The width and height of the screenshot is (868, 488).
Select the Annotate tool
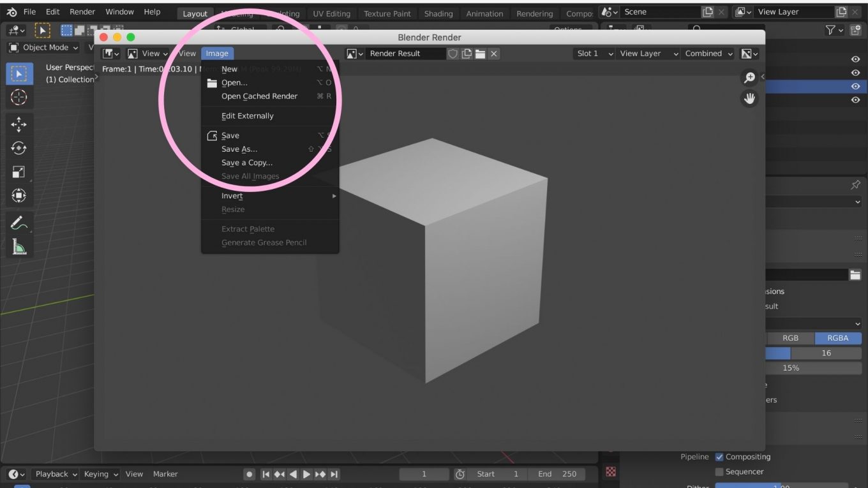click(19, 223)
